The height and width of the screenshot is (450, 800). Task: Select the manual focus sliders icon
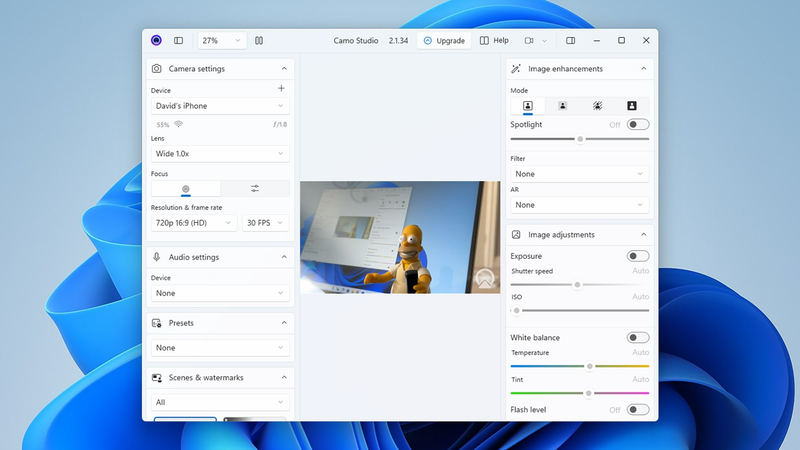point(255,188)
